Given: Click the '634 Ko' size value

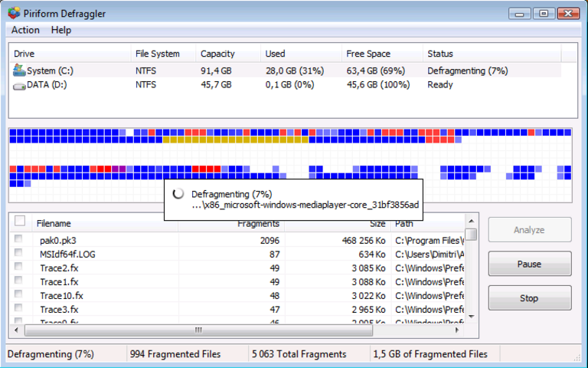Looking at the screenshot, I should click(371, 255).
